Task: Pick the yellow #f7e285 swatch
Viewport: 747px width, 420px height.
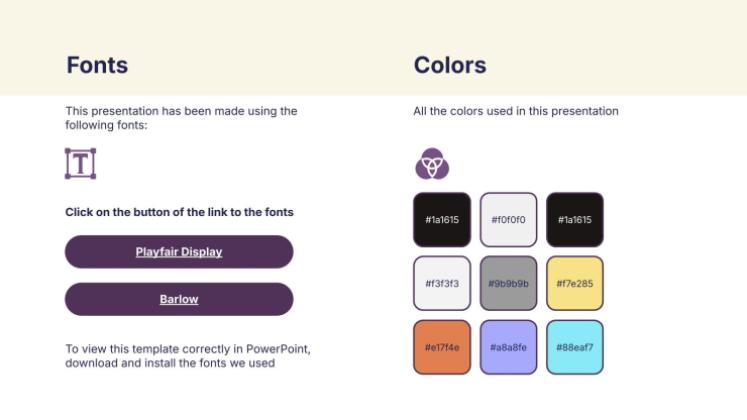Action: pos(574,283)
